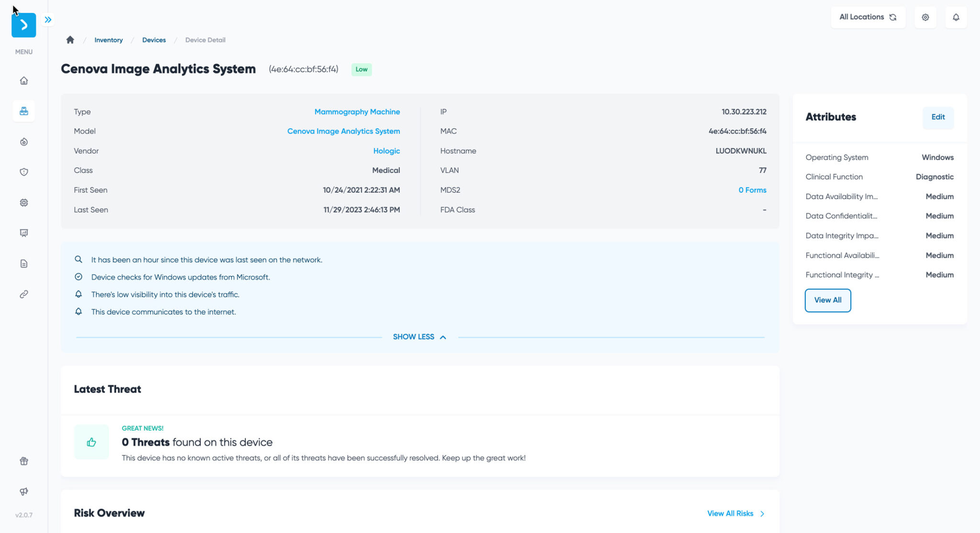Click the Data Confidentialit... attribute row
The height and width of the screenshot is (533, 980).
pos(880,216)
